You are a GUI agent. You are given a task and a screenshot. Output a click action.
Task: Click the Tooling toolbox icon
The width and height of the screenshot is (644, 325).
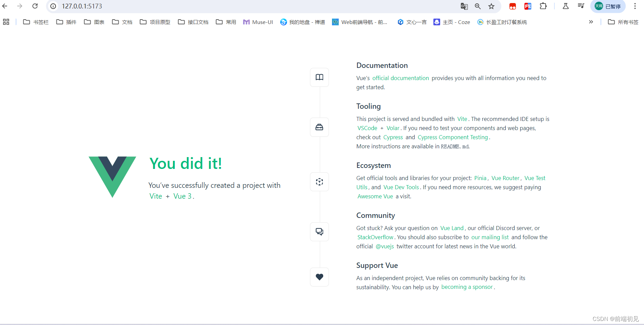pyautogui.click(x=319, y=127)
